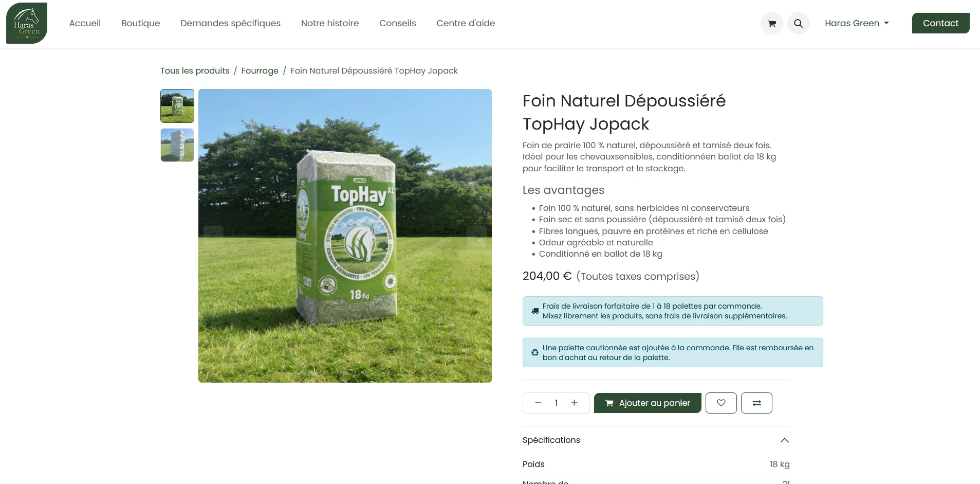Click the main TopHay product image
This screenshot has width=980, height=484.
[345, 236]
